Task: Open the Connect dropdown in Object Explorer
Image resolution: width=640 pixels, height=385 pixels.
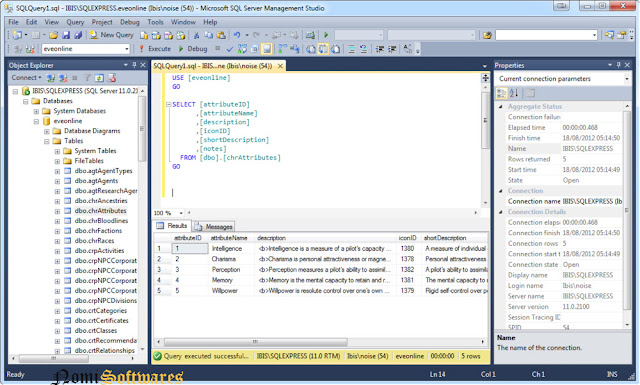Action: (27, 77)
